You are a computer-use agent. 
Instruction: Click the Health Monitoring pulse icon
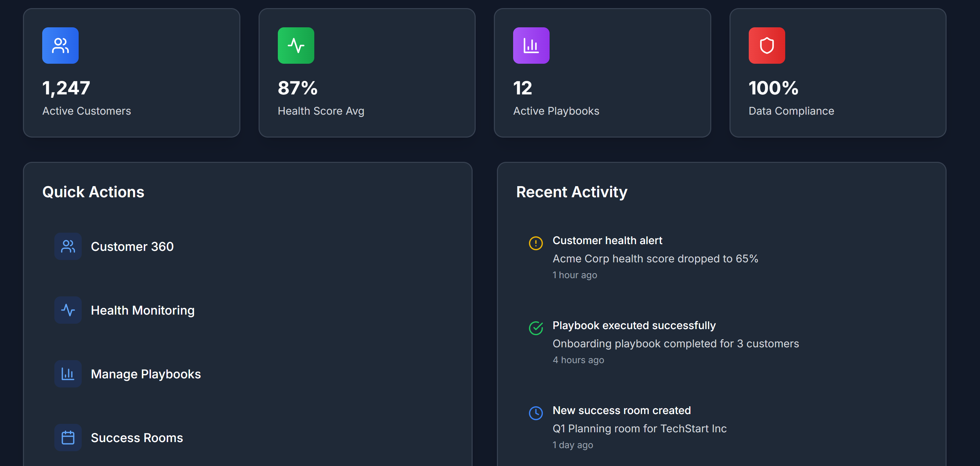[68, 310]
